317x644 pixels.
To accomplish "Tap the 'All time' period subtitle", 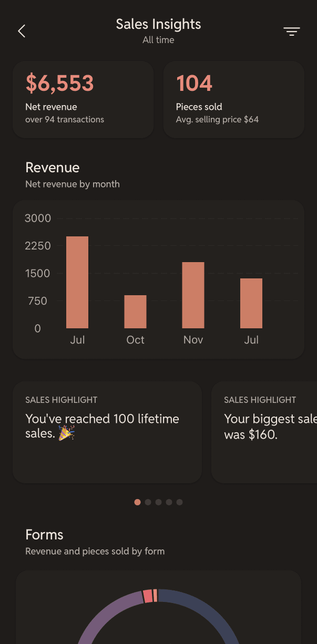I will pos(158,40).
